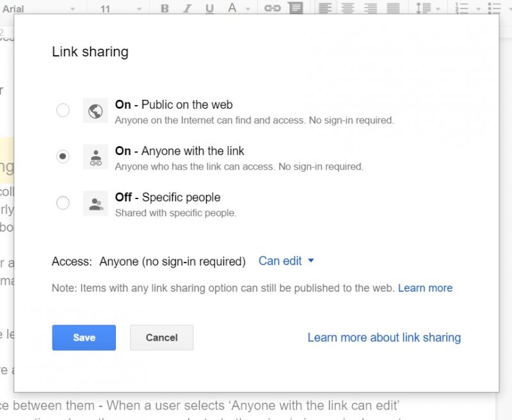The width and height of the screenshot is (512, 420).
Task: Select the 'On - Public on the web' radio button
Action: pos(63,110)
